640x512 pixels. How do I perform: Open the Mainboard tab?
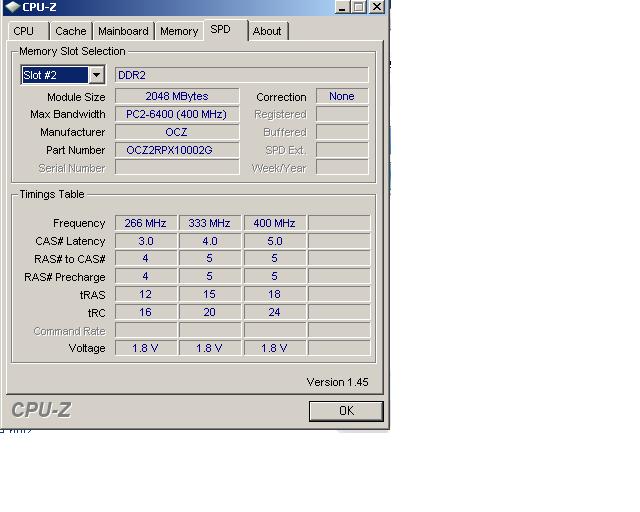[x=123, y=31]
